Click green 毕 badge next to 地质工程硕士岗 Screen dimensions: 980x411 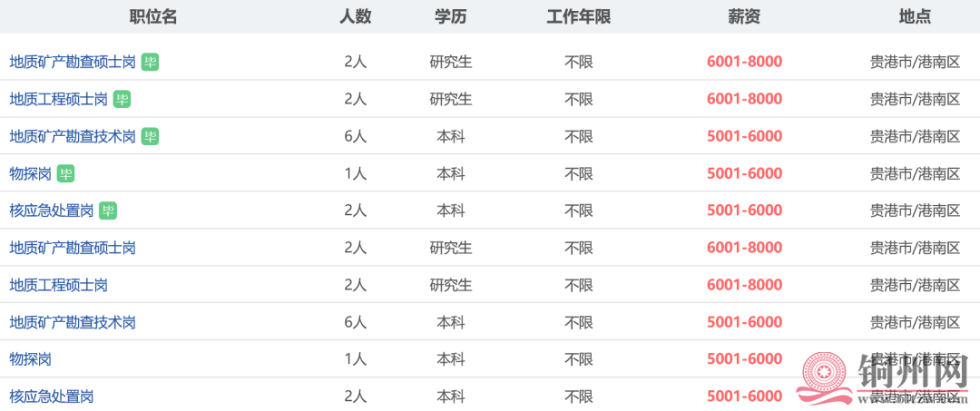(x=122, y=99)
